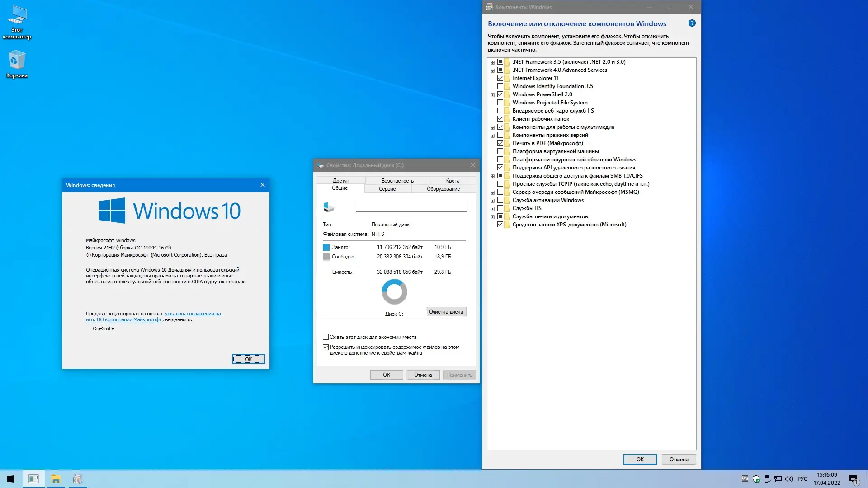
Task: Open File Explorer from the taskbar
Action: [x=56, y=479]
